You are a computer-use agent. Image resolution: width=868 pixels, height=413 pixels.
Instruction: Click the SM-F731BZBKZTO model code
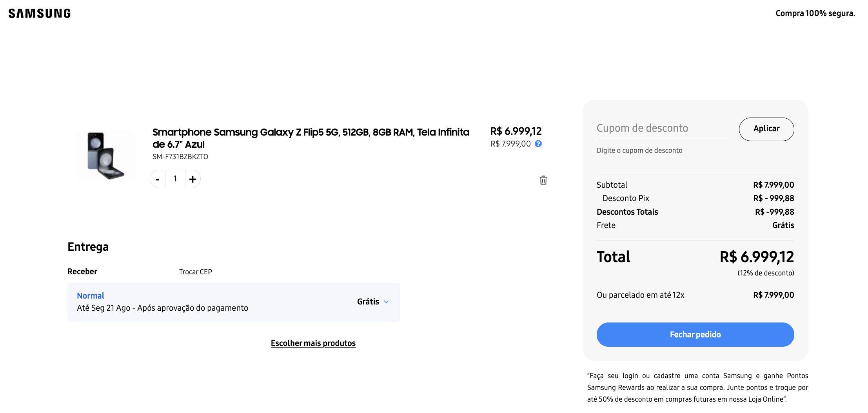coord(180,157)
